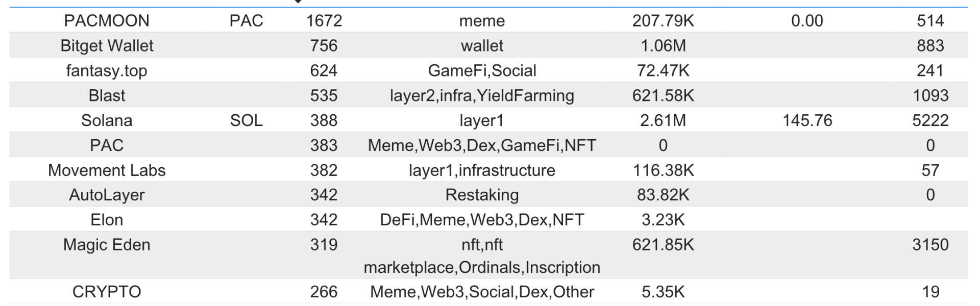Open the Movement Labs entry
Image resolution: width=980 pixels, height=306 pixels.
[107, 170]
